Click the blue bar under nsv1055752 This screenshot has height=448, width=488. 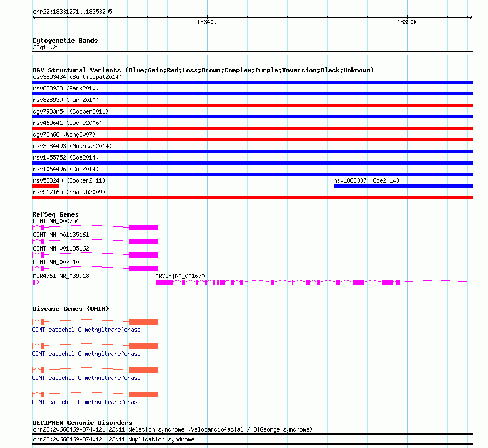point(252,163)
